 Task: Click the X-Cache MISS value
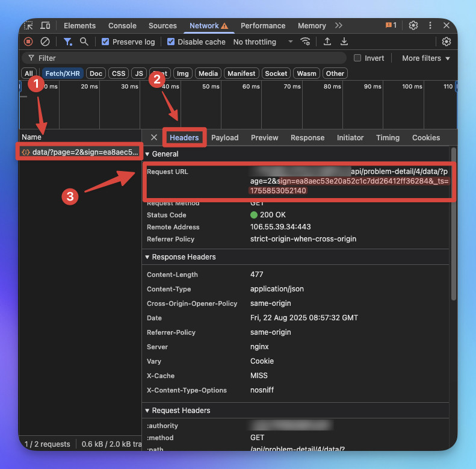pyautogui.click(x=259, y=376)
